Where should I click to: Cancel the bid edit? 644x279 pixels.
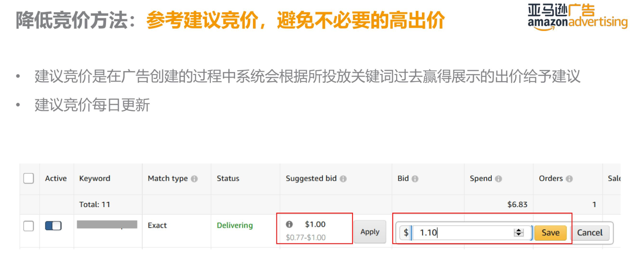590,233
